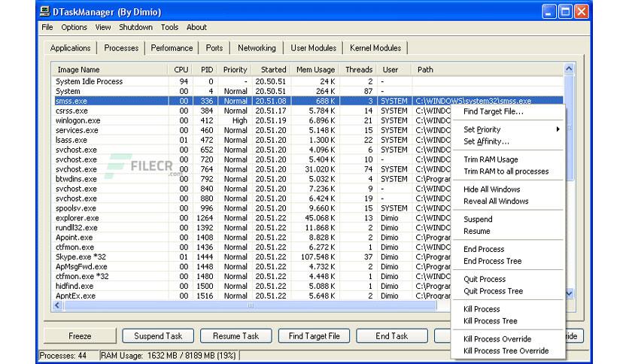
Task: Select the hidfind.exe process row
Action: [253, 287]
